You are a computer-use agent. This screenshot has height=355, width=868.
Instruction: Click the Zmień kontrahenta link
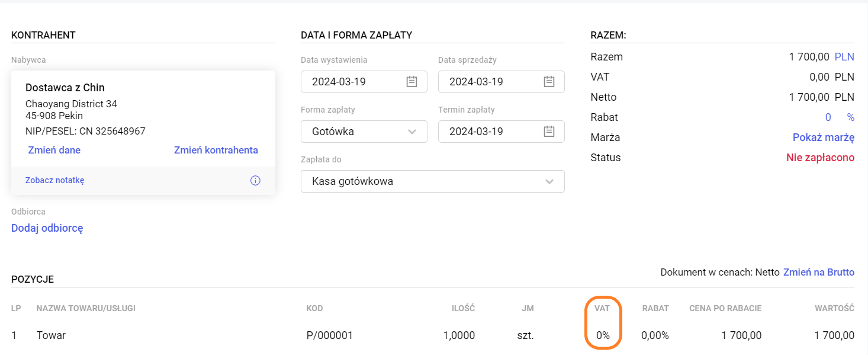tap(216, 150)
